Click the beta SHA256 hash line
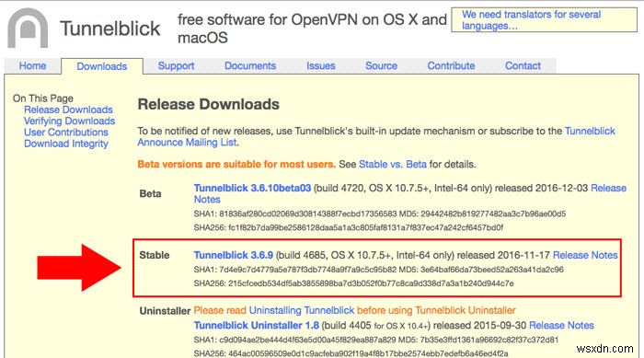Screen dimensions: 644x358 [x=349, y=227]
